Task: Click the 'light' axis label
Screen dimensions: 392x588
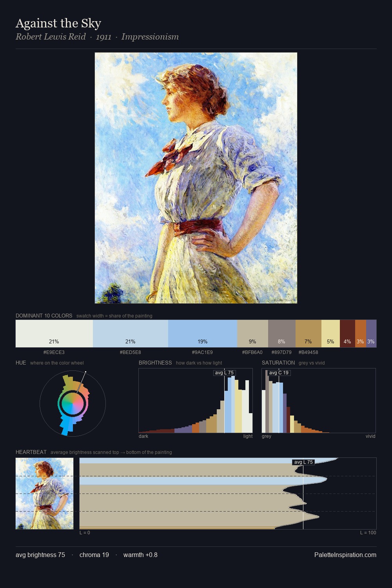Action: pos(248,436)
